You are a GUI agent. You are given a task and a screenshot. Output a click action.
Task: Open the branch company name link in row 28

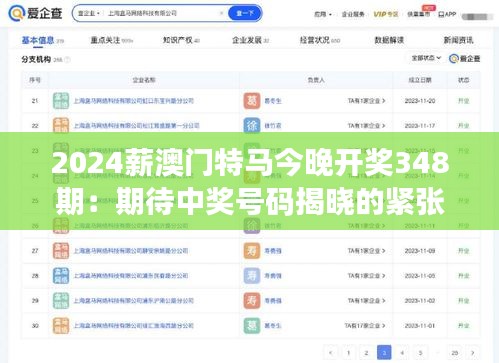131,276
